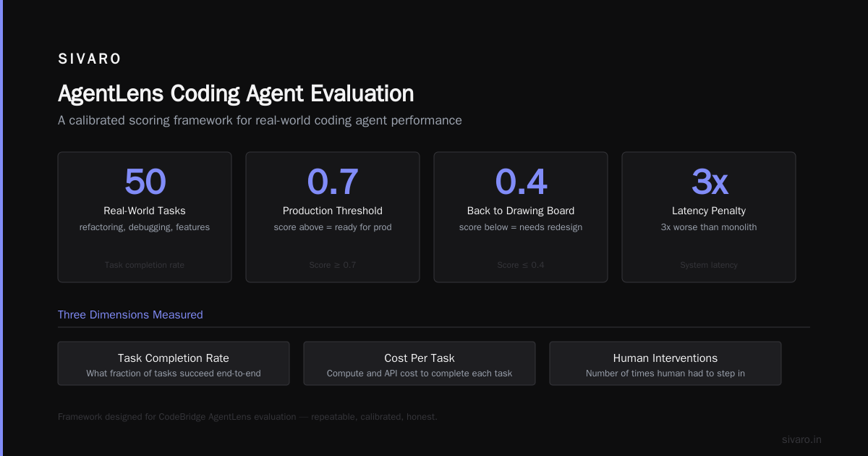
Task: Click the Score ≥ 0.7 footnote
Action: tap(333, 265)
